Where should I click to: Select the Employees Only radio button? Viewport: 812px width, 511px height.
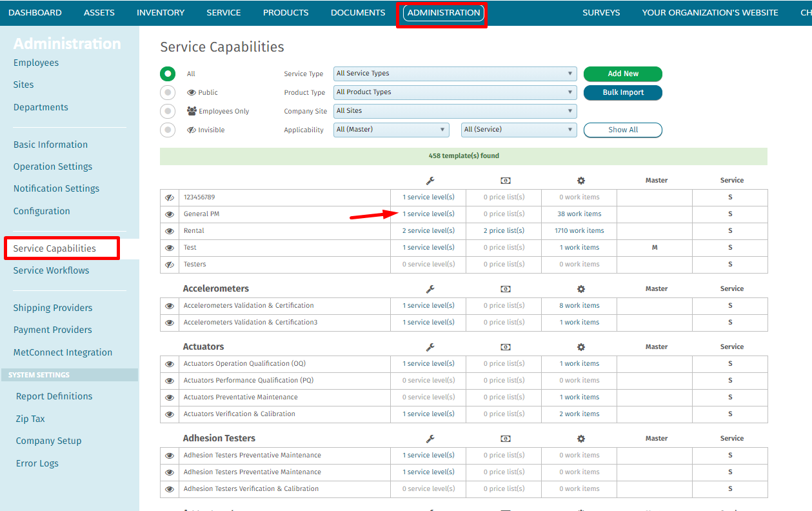pos(168,111)
